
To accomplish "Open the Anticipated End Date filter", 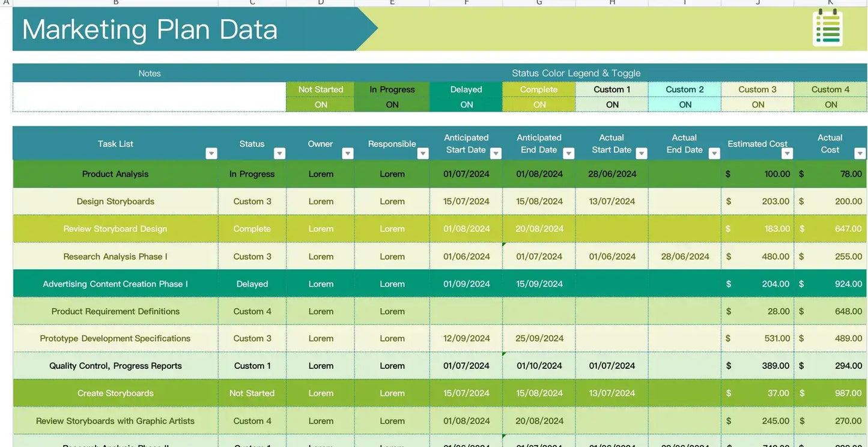I will point(568,154).
